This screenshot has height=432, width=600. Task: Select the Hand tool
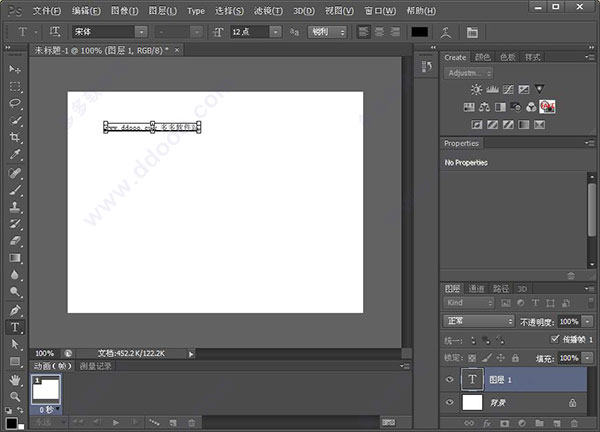pos(15,380)
